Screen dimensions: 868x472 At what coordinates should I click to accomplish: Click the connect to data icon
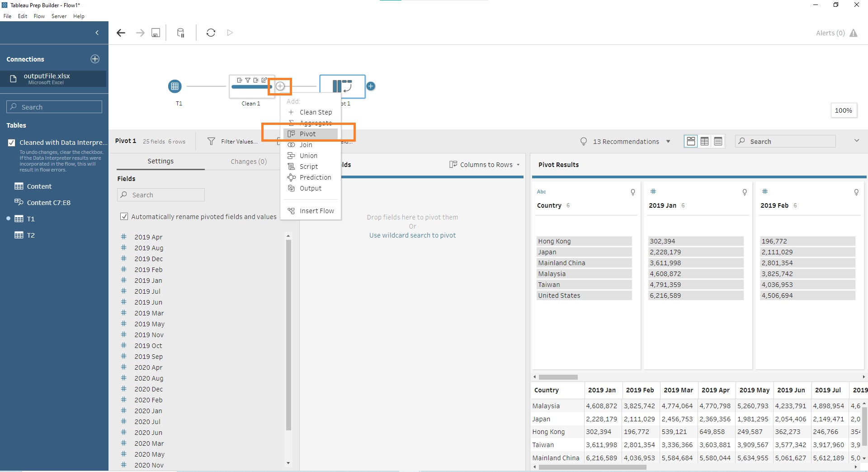click(180, 33)
